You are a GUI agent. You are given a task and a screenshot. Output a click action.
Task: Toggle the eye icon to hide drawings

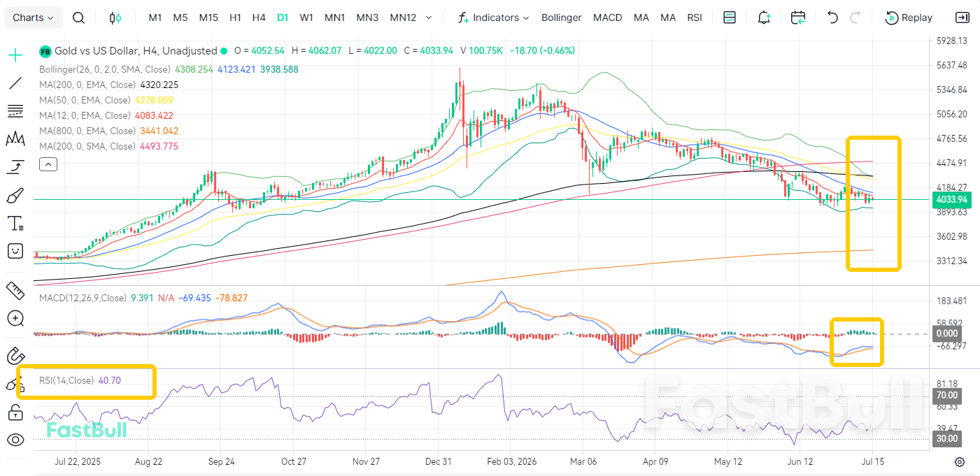[x=15, y=440]
